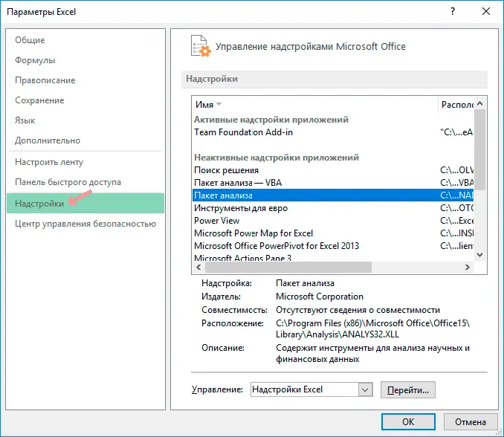The image size is (504, 437).
Task: Select Microsoft Office PowerPivot for Excel 2013
Action: tap(333, 246)
